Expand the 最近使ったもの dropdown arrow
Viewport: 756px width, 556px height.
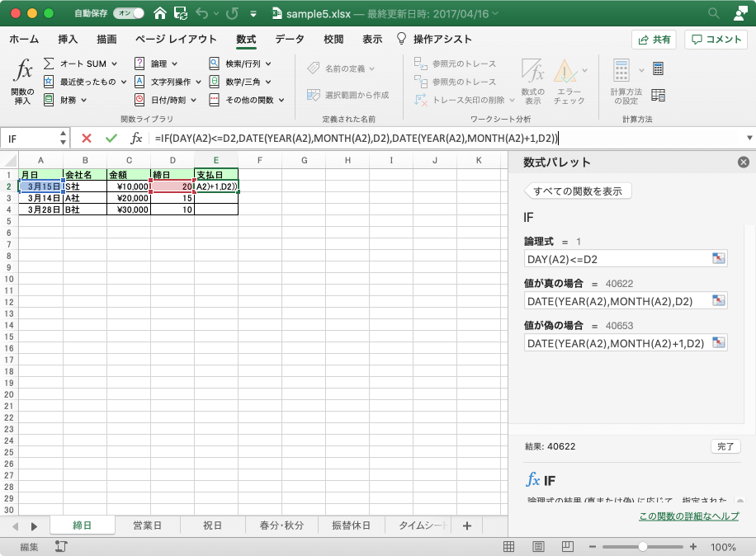tap(124, 82)
